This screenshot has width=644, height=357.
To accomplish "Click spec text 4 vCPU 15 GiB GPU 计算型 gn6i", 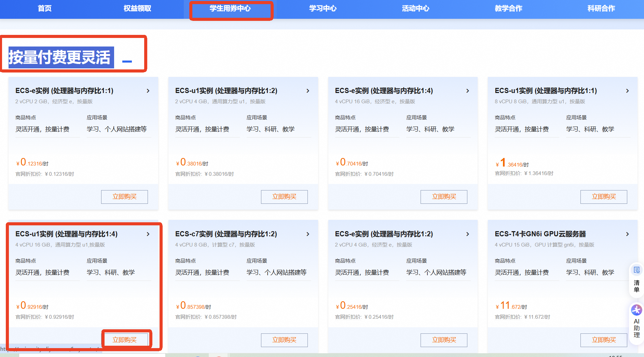I will point(545,245).
